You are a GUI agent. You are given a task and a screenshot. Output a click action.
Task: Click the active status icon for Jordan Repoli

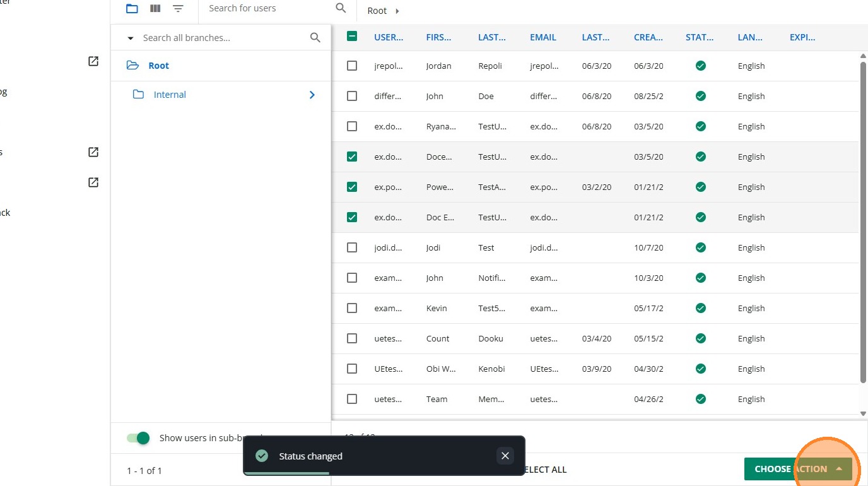[x=700, y=66]
